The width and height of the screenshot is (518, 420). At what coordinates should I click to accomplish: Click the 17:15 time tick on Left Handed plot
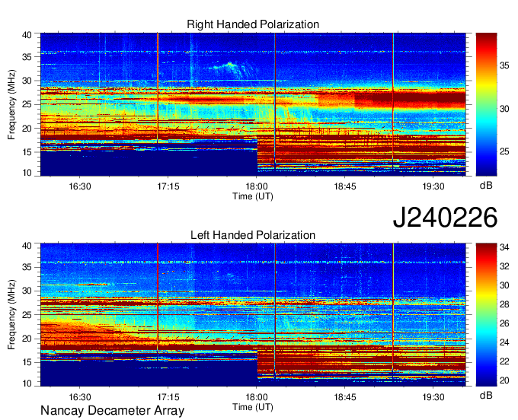point(168,397)
